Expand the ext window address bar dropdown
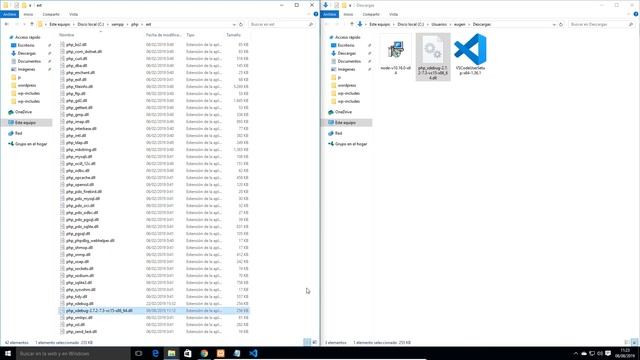Screen dimensions: 640x360 point(234,24)
